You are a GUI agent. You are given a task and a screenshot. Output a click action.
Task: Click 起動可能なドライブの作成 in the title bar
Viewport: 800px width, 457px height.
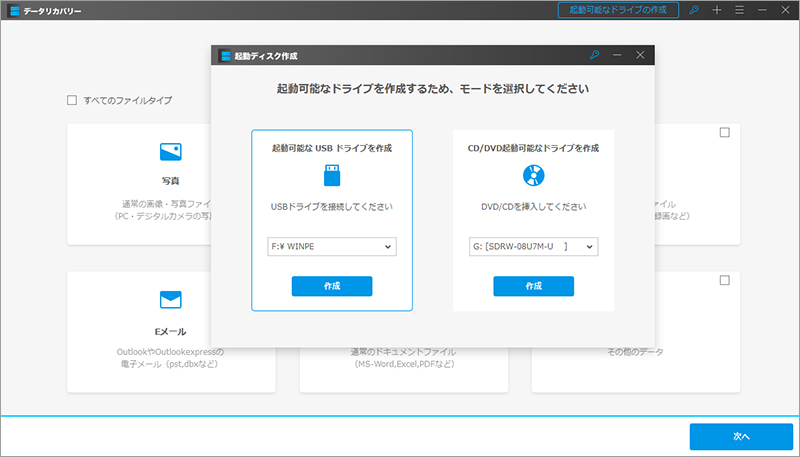point(617,10)
